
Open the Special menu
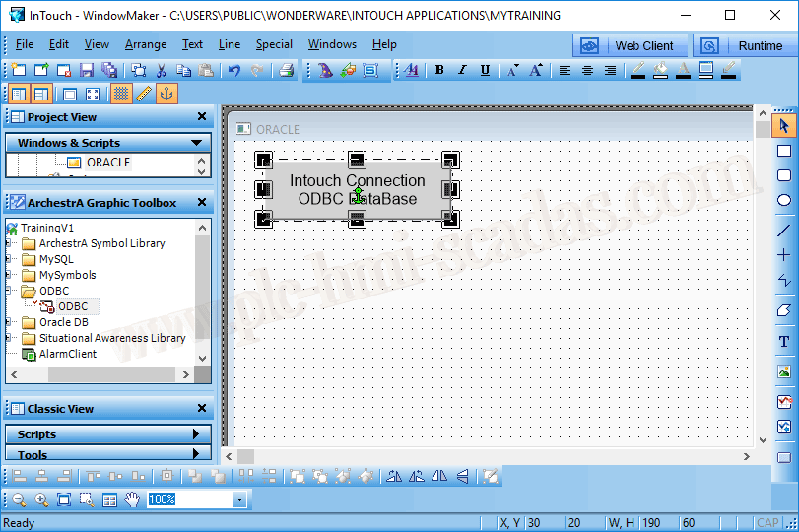click(x=274, y=44)
